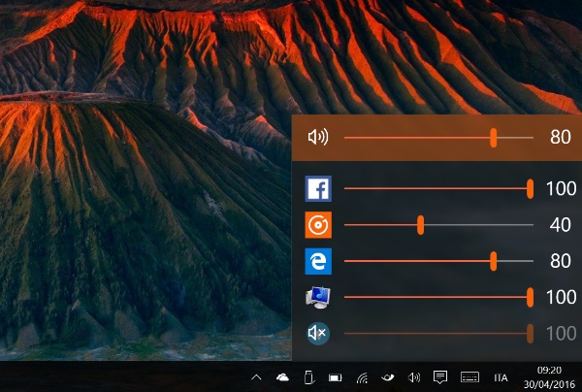Click the Groove Music app icon

[x=318, y=225]
